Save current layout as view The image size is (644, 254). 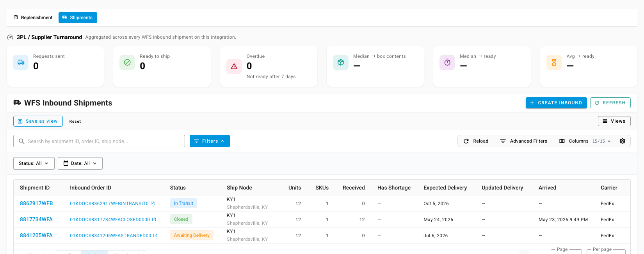point(38,121)
